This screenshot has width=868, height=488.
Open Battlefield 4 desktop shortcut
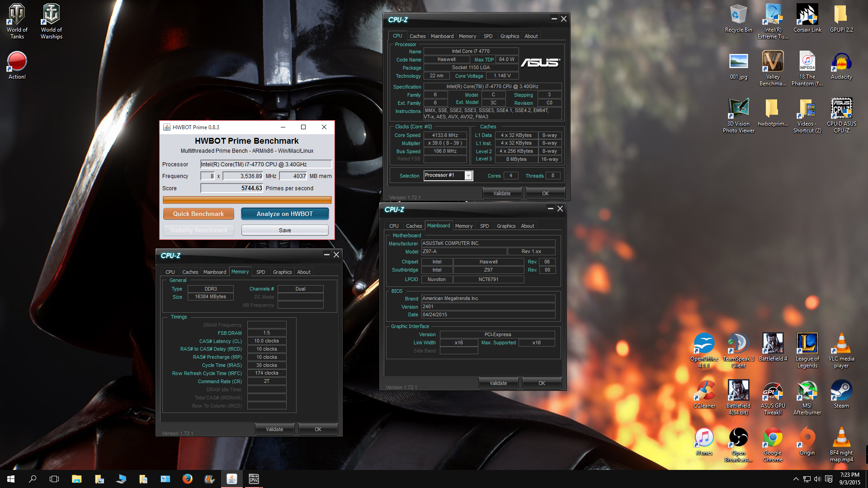pos(773,347)
